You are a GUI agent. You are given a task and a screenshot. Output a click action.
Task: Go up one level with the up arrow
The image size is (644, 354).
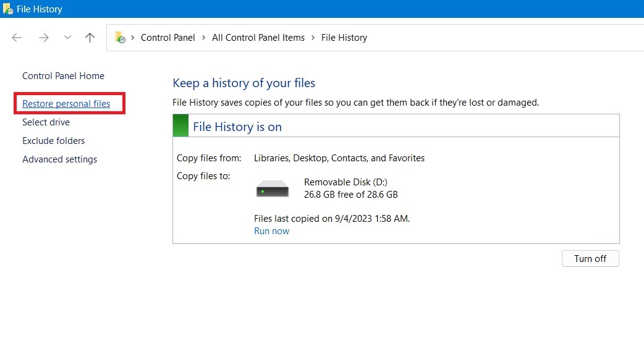point(90,38)
